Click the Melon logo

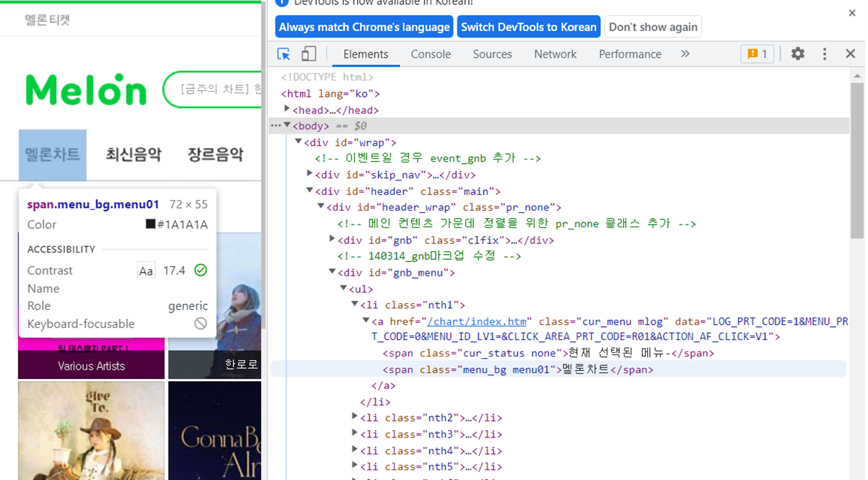point(86,90)
